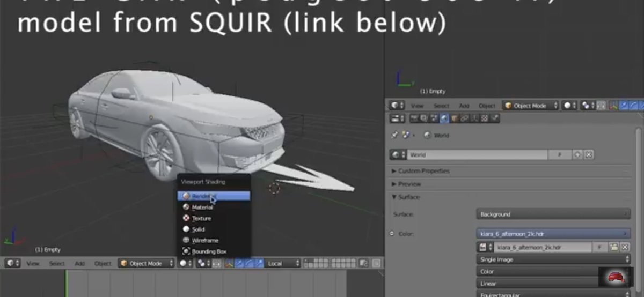Click shading sphere button in right viewport
Image resolution: width=644 pixels, height=297 pixels.
pyautogui.click(x=569, y=106)
